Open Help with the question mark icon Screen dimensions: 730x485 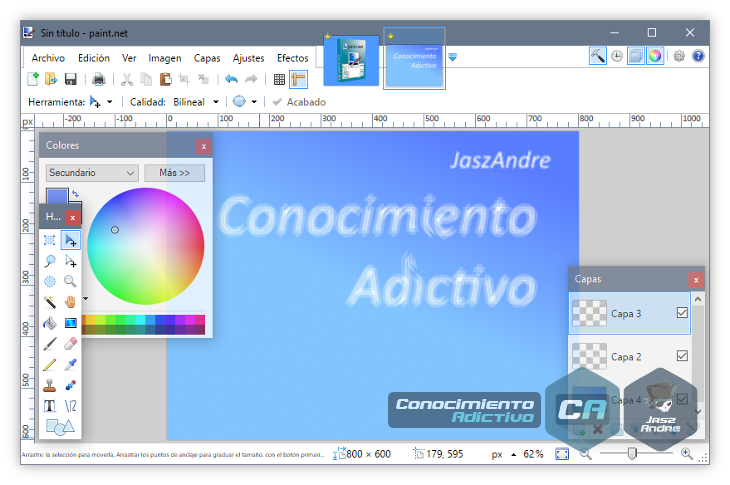click(x=698, y=56)
